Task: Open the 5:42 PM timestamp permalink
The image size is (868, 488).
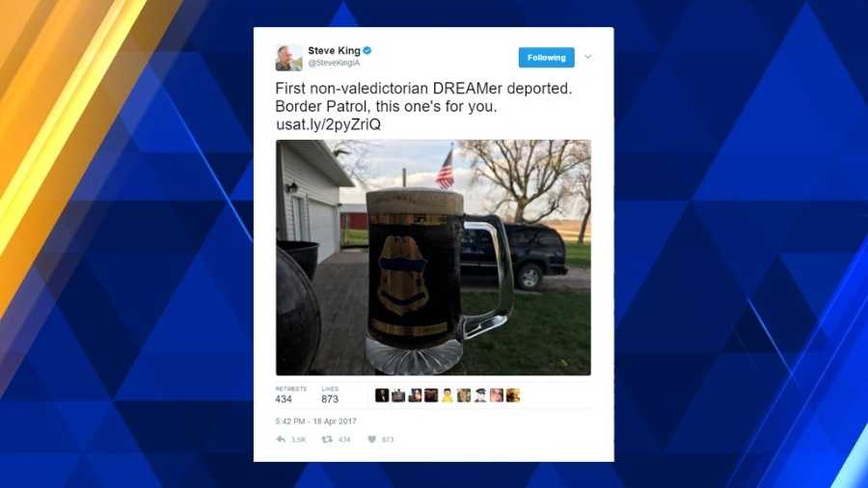Action: tap(315, 421)
